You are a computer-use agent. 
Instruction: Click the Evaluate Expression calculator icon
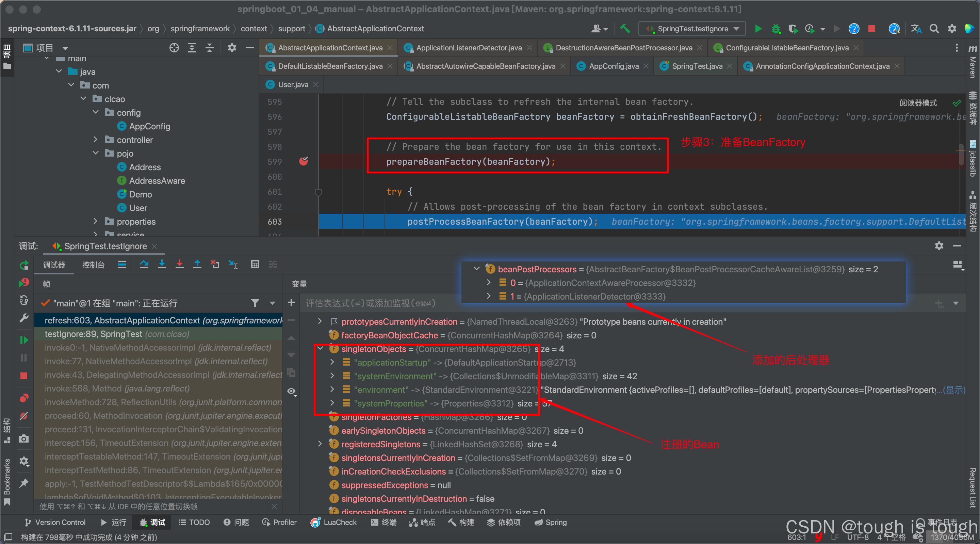[x=255, y=264]
